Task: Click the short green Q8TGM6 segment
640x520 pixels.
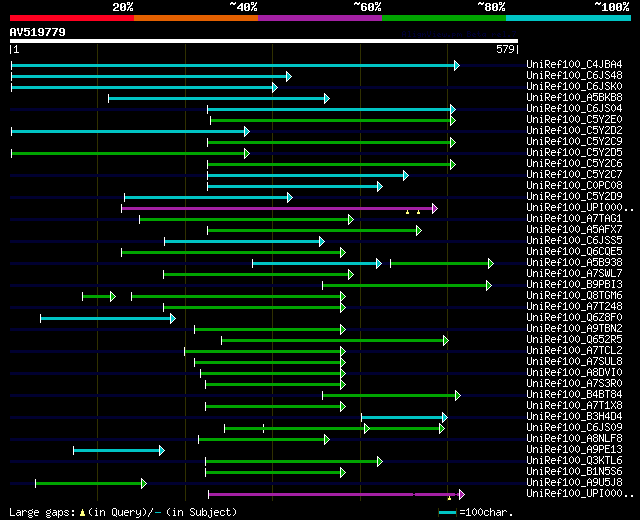Action: [99, 297]
